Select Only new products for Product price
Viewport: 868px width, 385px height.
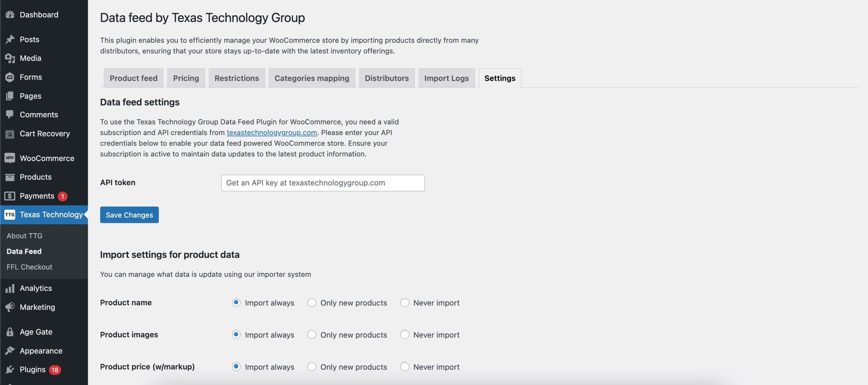tap(312, 367)
